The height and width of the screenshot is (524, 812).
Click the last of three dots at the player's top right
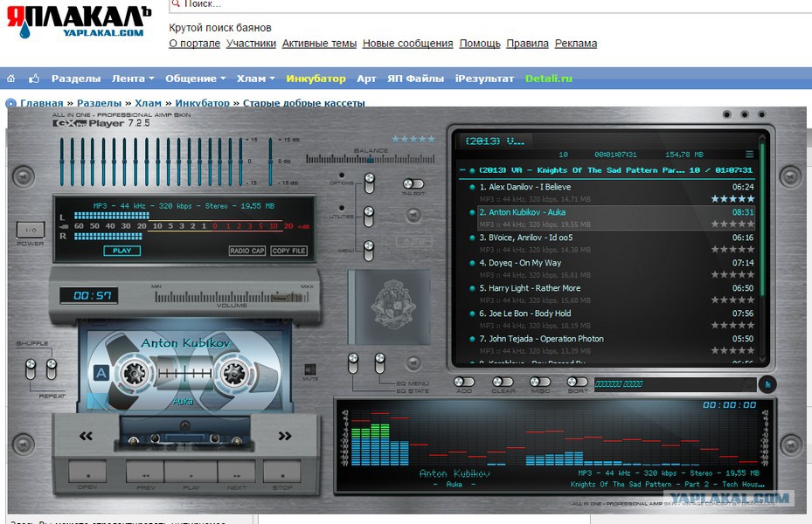click(761, 114)
